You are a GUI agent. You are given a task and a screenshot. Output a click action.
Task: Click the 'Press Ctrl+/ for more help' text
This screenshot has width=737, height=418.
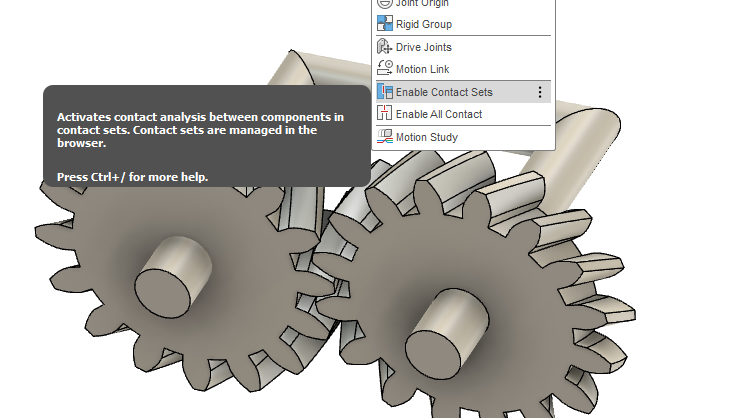132,177
